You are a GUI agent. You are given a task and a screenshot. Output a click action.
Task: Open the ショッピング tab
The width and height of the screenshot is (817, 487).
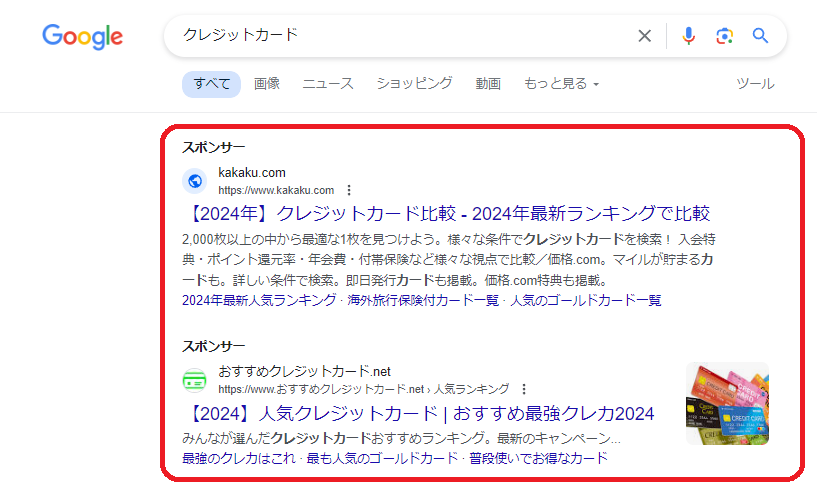415,83
